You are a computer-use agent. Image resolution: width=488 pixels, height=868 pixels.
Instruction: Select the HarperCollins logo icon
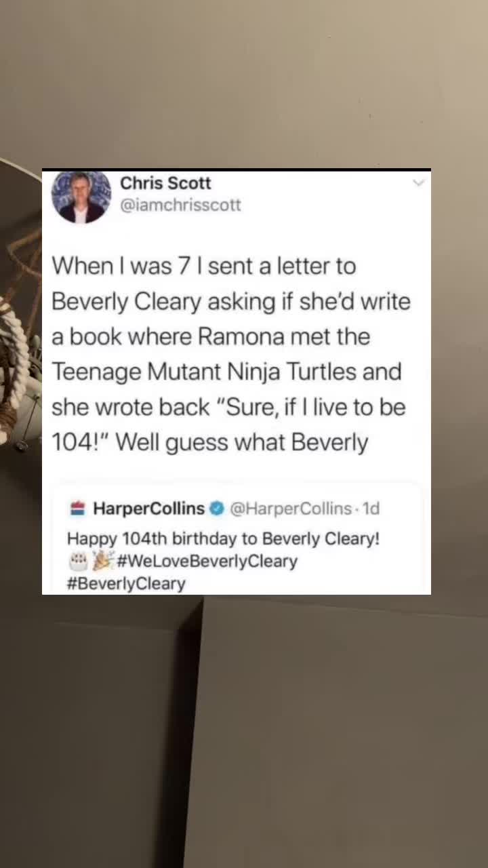77,508
